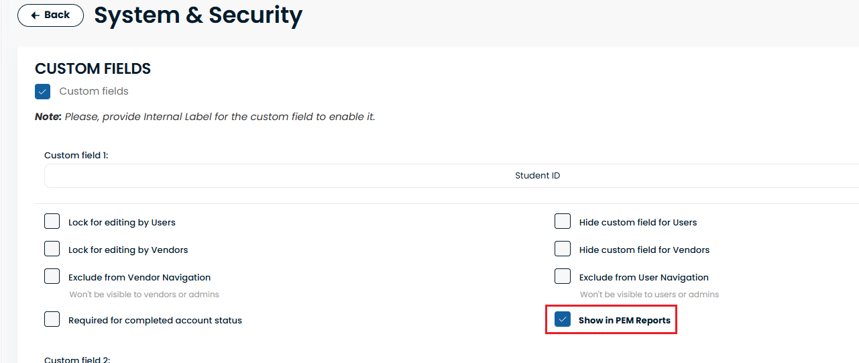Enable Exclude from User Navigation checkbox
This screenshot has height=363, width=859.
pos(563,276)
